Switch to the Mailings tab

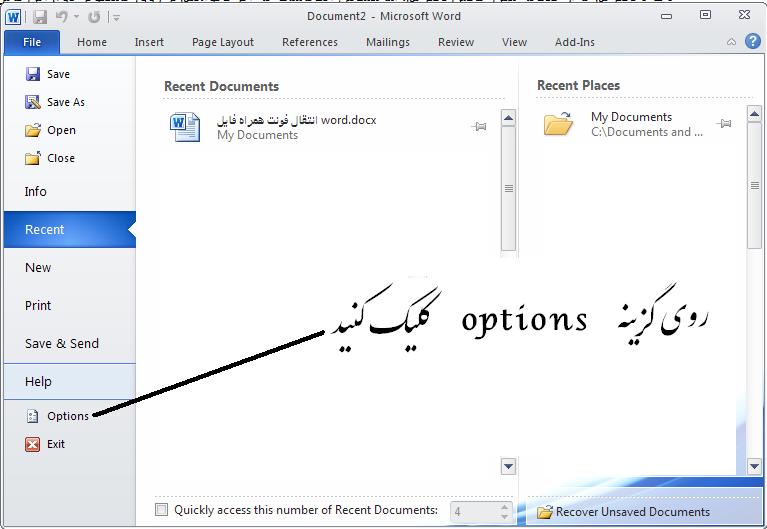387,42
